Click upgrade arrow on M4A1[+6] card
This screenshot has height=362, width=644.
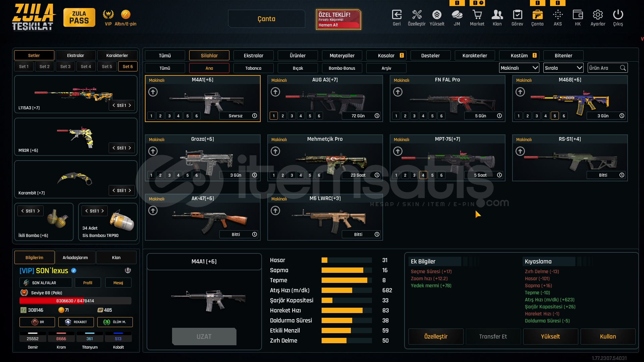tap(153, 92)
